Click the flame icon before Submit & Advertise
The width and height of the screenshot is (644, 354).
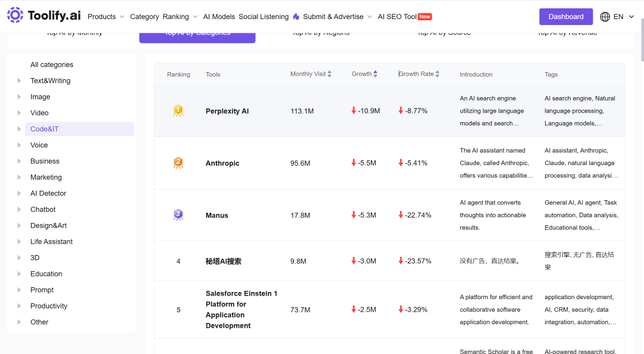[296, 17]
